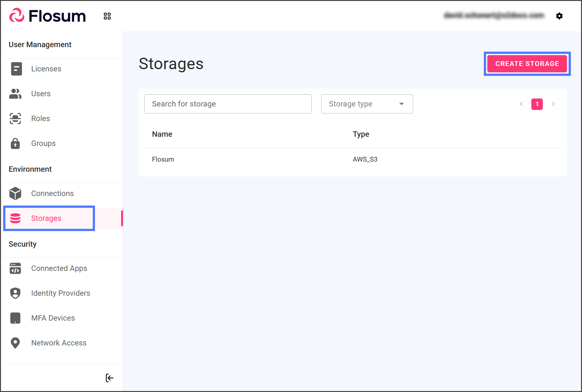Open the apps grid icon beside the logo
The height and width of the screenshot is (392, 582).
[107, 16]
